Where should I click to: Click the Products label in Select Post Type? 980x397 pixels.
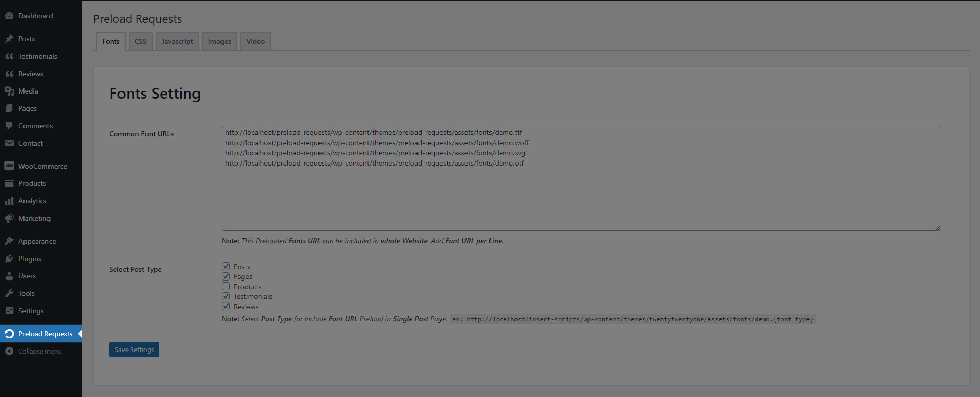(x=248, y=287)
